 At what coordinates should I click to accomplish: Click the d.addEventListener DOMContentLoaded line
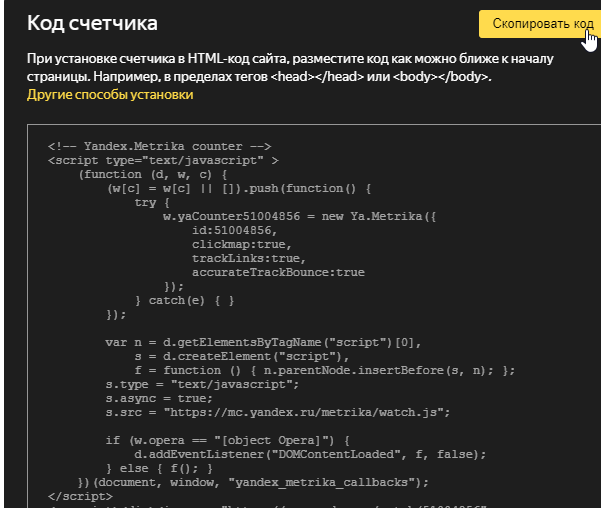pyautogui.click(x=310, y=455)
